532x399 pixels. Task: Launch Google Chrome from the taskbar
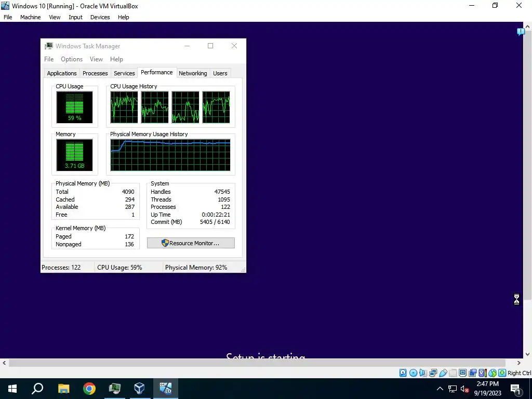pyautogui.click(x=89, y=389)
